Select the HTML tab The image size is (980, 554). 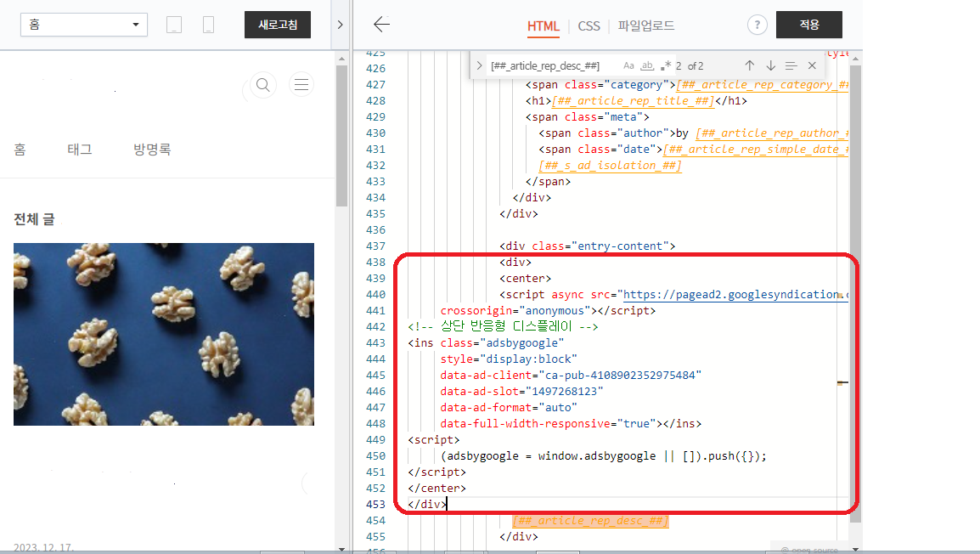pos(544,26)
